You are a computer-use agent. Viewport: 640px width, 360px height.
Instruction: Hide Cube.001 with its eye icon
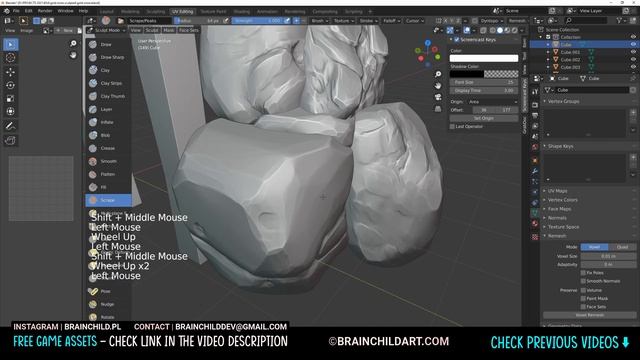click(x=633, y=52)
